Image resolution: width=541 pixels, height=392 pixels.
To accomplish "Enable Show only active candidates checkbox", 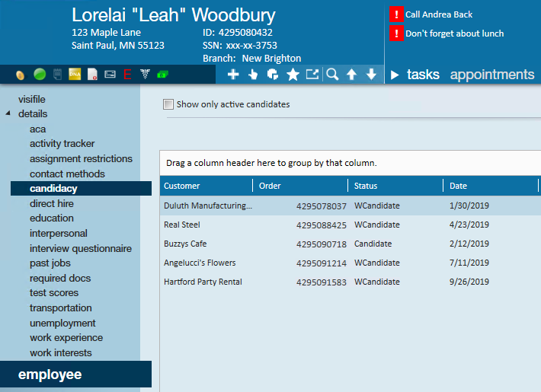I will click(x=168, y=104).
